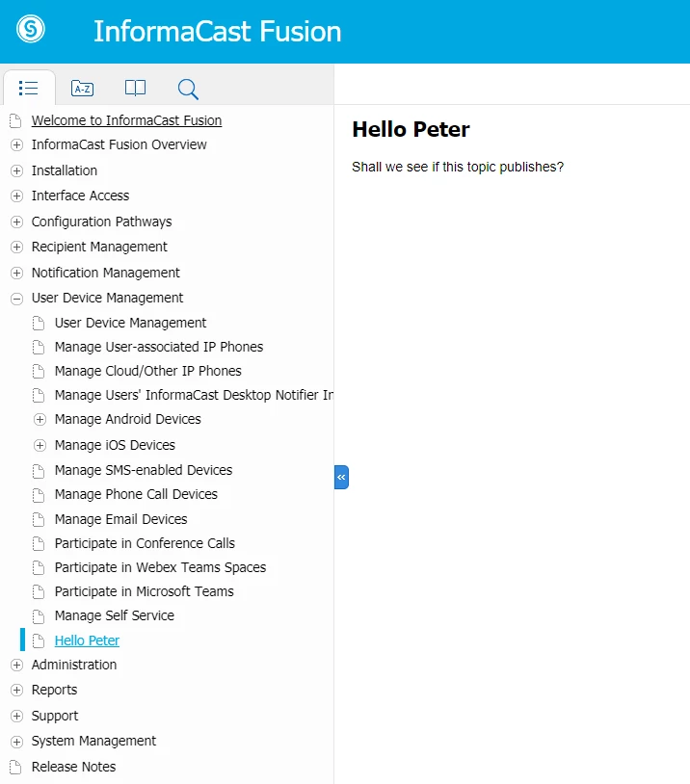Click page icon beside Manage Phone Call Devices
The height and width of the screenshot is (784, 690).
39,494
